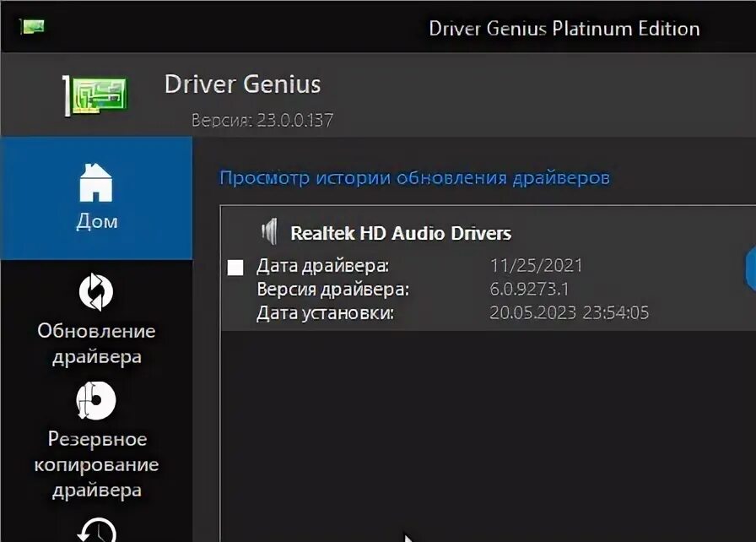The width and height of the screenshot is (756, 542).
Task: Click the driver version 6.0.9273.1
Action: click(529, 290)
